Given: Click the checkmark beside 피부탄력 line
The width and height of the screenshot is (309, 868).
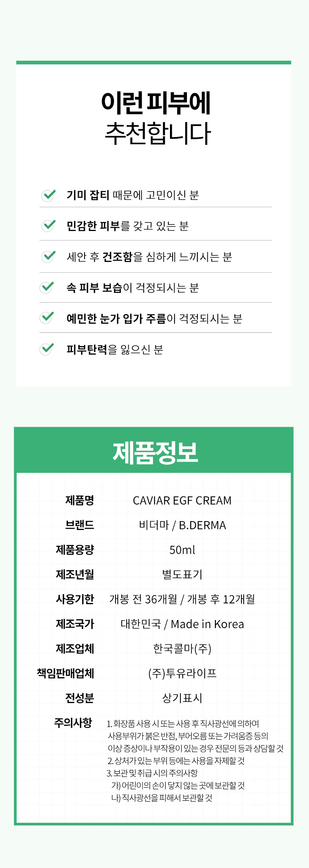Looking at the screenshot, I should click(x=47, y=349).
